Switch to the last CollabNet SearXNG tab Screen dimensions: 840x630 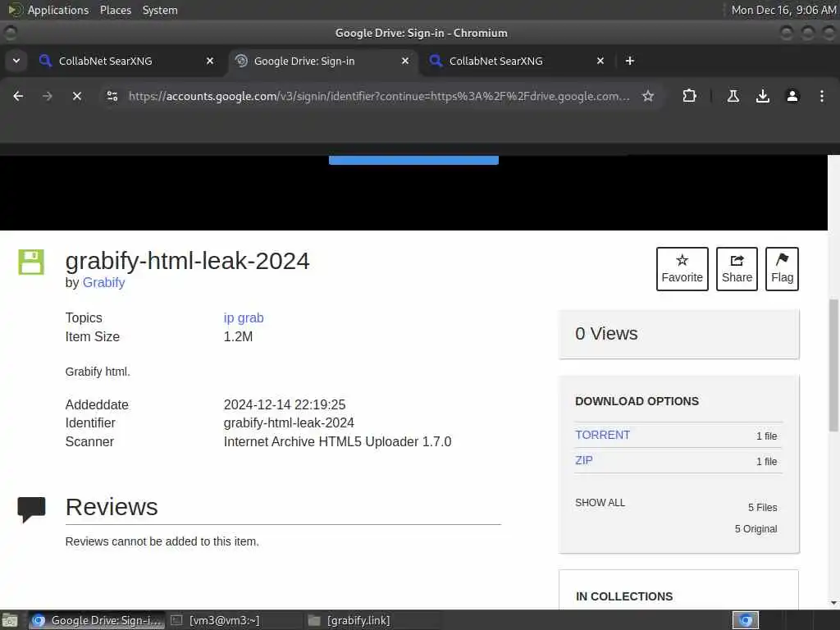tap(518, 61)
